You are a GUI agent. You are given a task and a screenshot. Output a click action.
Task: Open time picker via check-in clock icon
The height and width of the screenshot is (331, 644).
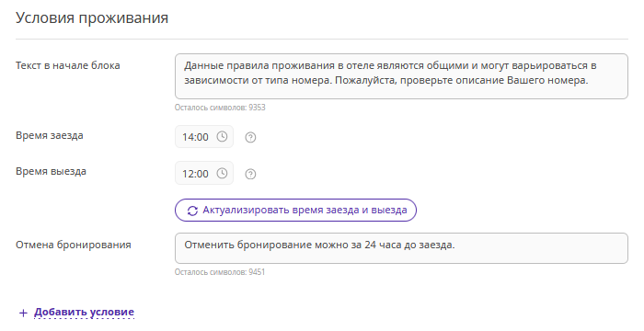222,137
